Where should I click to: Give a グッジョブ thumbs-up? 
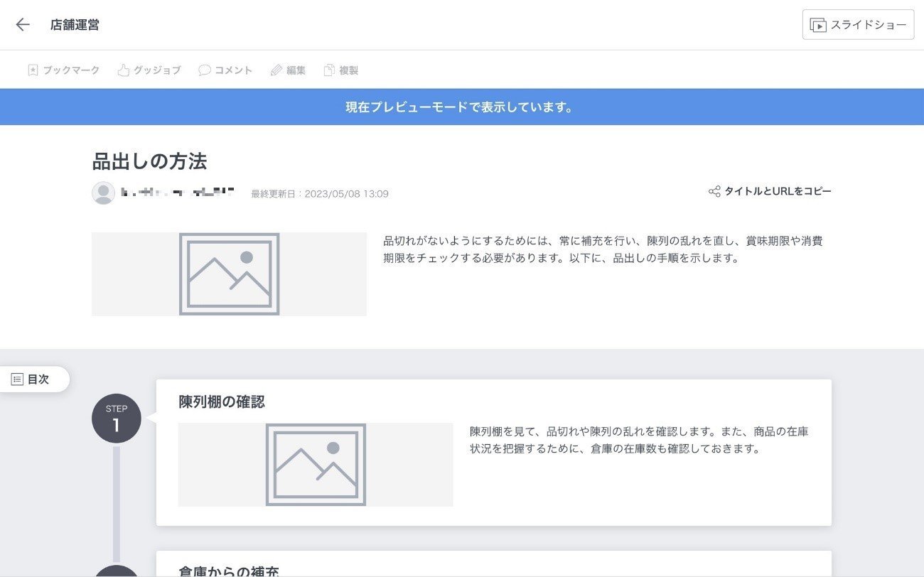click(149, 70)
